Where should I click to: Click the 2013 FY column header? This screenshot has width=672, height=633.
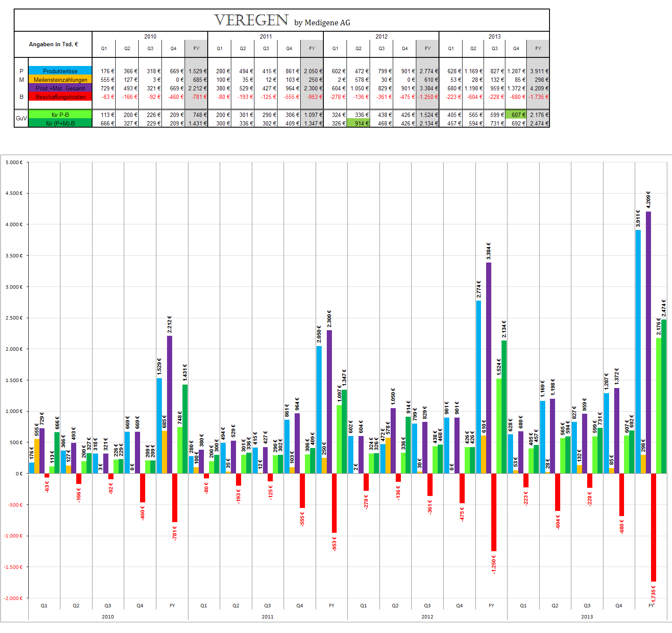click(x=538, y=48)
